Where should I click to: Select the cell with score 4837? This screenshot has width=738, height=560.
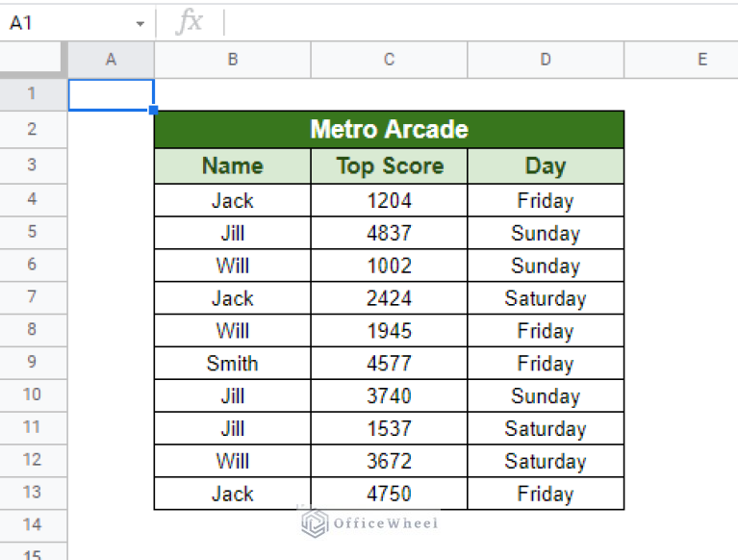389,233
